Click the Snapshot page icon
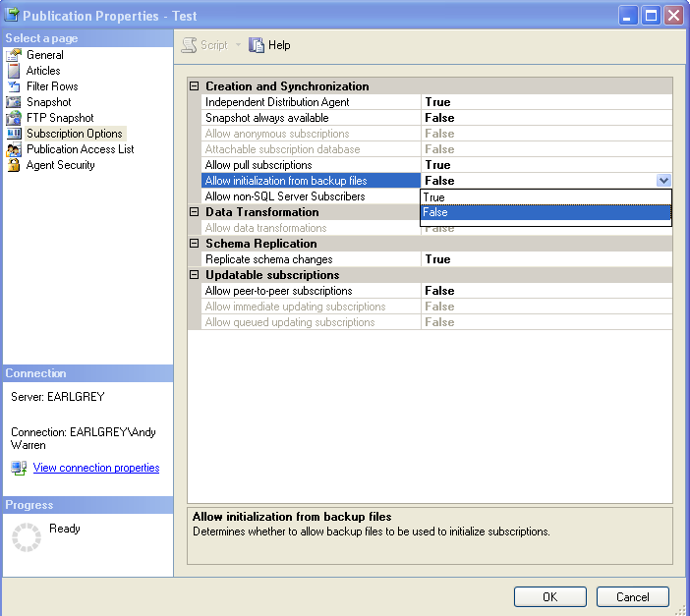This screenshot has height=616, width=690. [14, 102]
